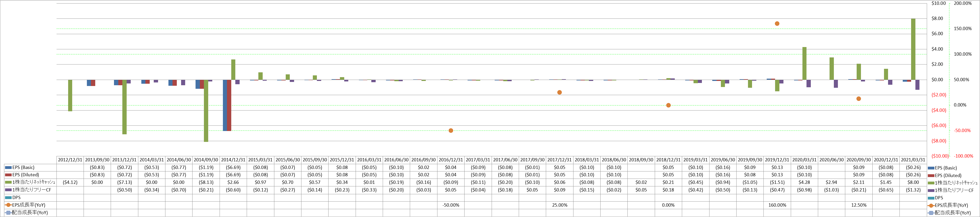
Task: Select the 2019/12/31 date column header
Action: (x=777, y=160)
